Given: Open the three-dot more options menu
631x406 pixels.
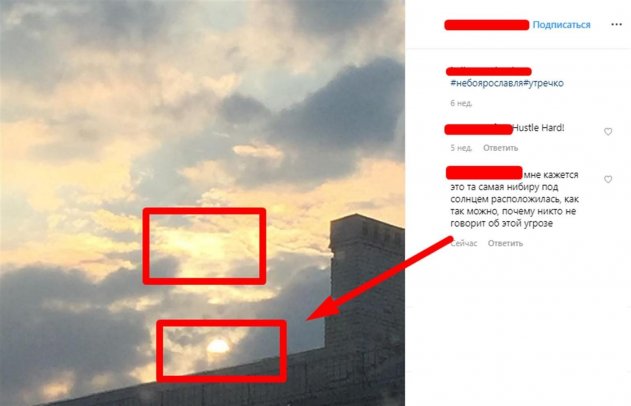Looking at the screenshot, I should click(616, 25).
